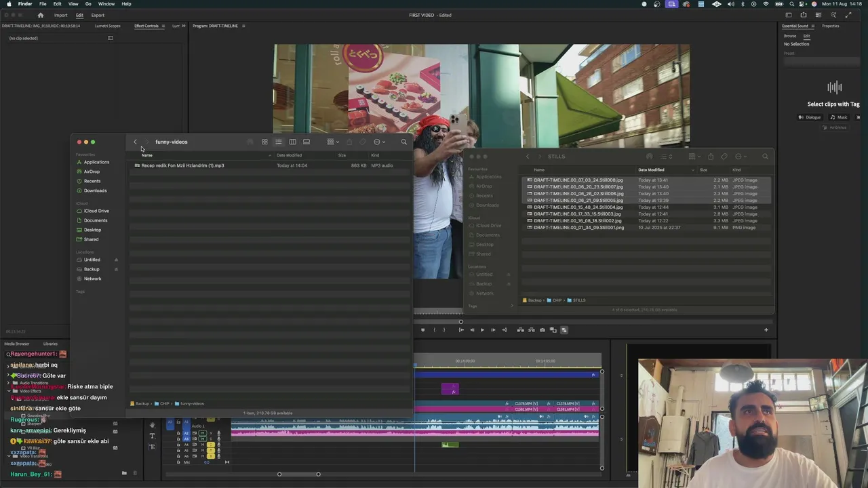
Task: Mark In point in Program monitor
Action: (x=435, y=330)
